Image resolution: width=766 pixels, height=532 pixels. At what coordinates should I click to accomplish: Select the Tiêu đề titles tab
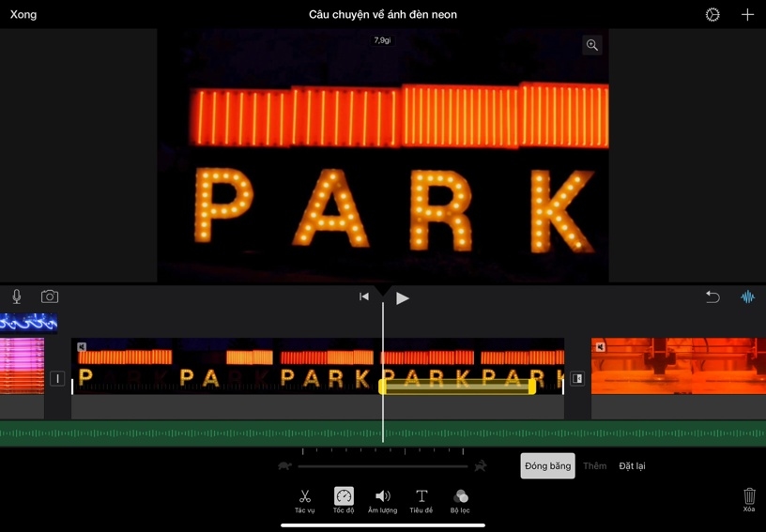pos(421,500)
